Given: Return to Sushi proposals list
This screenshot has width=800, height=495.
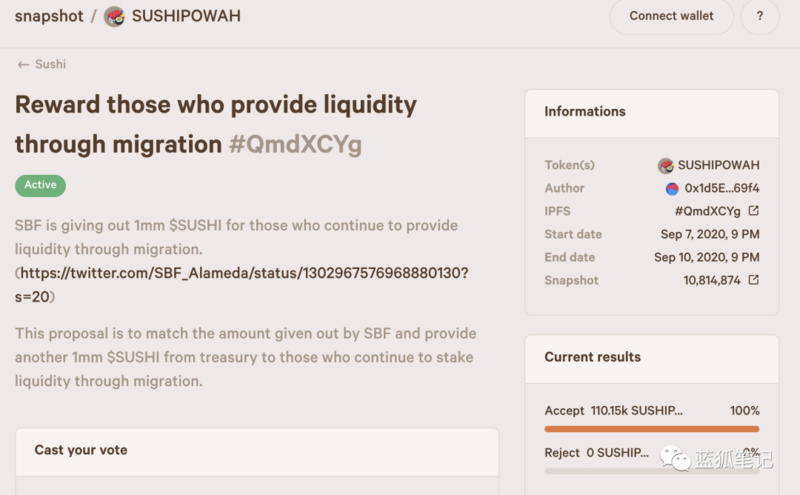Looking at the screenshot, I should tap(50, 64).
